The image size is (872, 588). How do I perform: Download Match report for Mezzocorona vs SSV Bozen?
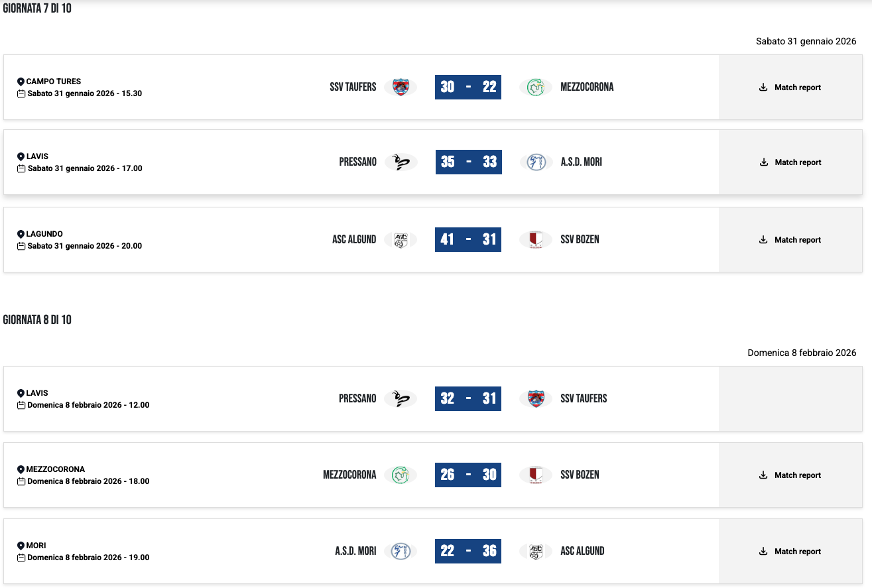[790, 475]
